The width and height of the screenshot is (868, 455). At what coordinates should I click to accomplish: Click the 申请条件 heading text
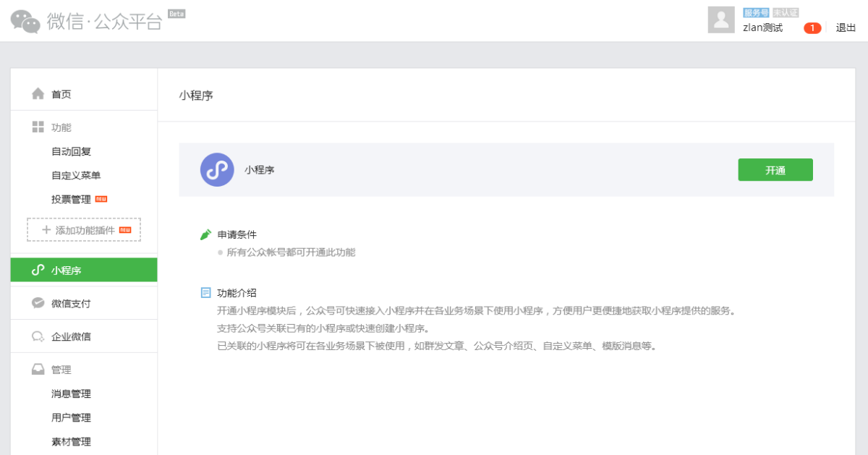(x=237, y=235)
